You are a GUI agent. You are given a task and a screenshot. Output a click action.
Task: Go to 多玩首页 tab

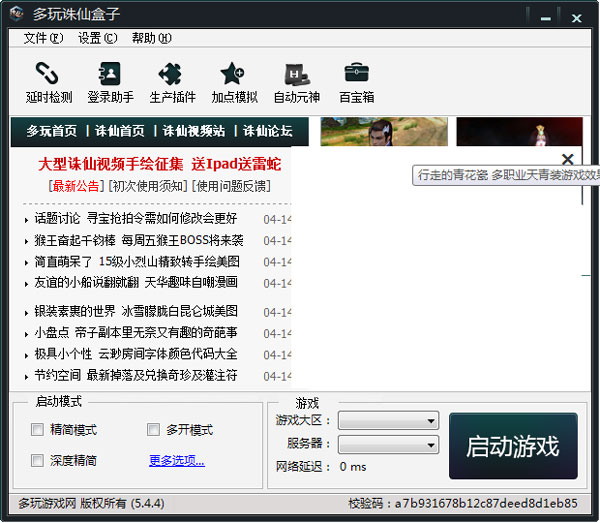pos(52,131)
